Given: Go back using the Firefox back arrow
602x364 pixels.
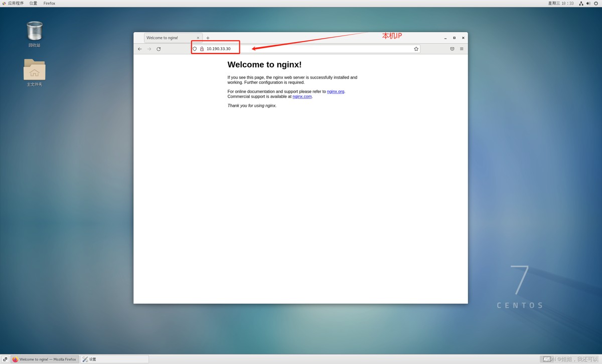Looking at the screenshot, I should pyautogui.click(x=139, y=49).
